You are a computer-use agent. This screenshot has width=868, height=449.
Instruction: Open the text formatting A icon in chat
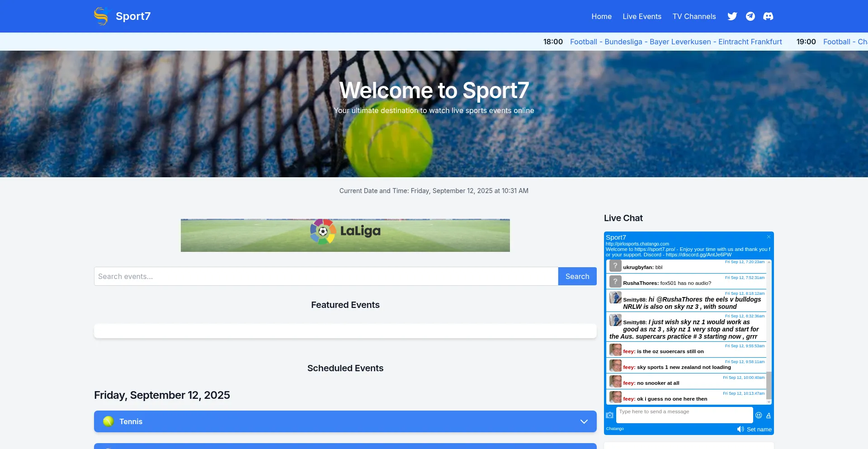click(x=769, y=415)
